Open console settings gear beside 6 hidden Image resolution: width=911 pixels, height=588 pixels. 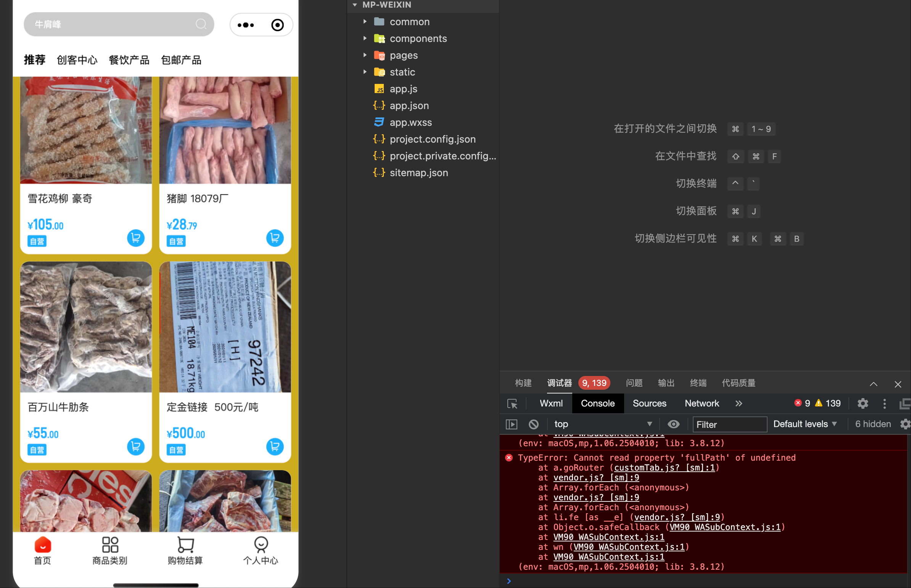pyautogui.click(x=905, y=424)
